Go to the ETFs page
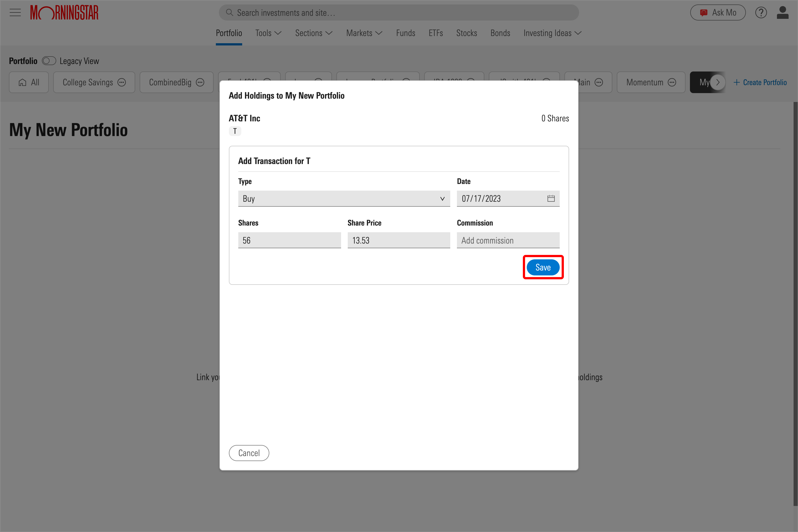This screenshot has height=532, width=798. pyautogui.click(x=436, y=33)
